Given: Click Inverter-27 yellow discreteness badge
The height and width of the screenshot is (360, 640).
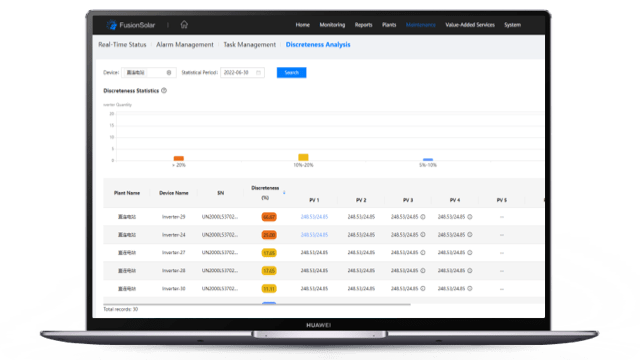Looking at the screenshot, I should (269, 253).
